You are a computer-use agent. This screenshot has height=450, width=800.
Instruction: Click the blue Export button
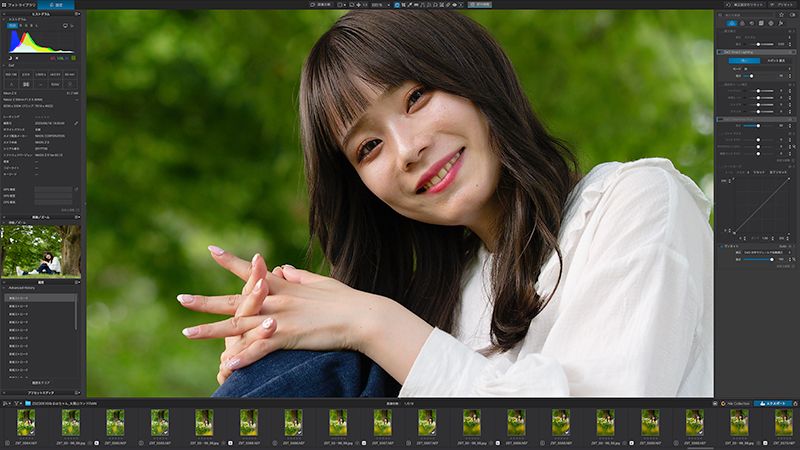click(772, 403)
